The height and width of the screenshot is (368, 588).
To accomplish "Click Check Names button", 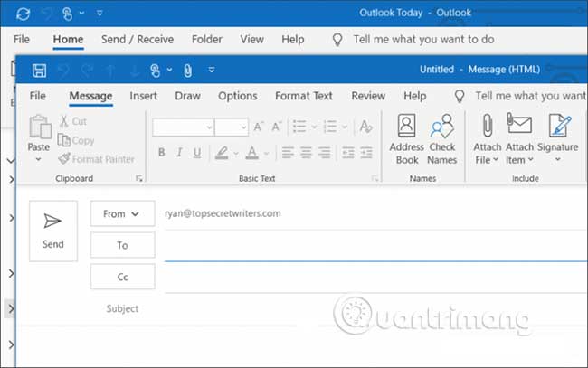I will coord(442,139).
